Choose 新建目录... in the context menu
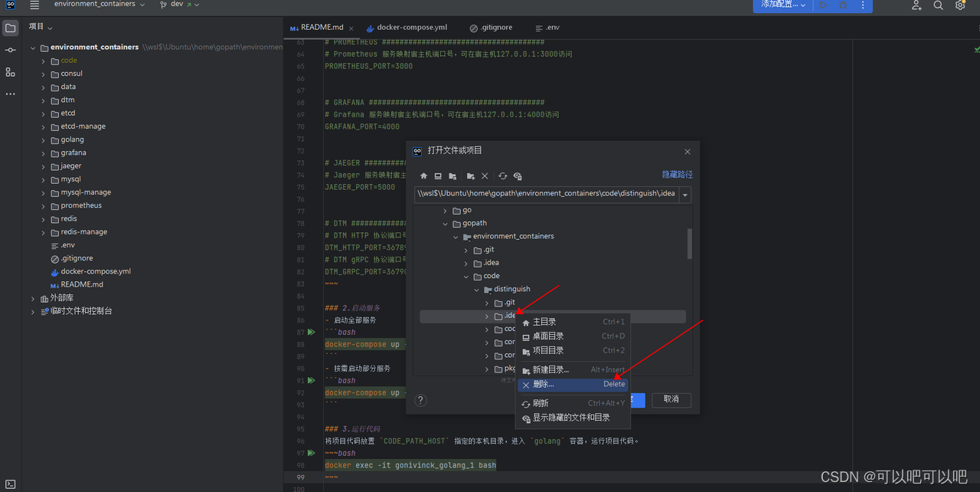This screenshot has height=492, width=980. 573,369
